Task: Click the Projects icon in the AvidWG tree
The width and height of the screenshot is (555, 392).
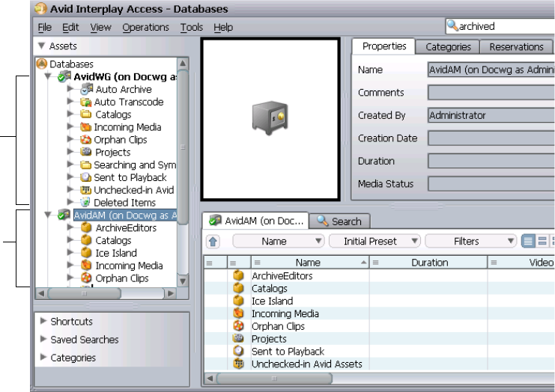Action: tap(85, 152)
